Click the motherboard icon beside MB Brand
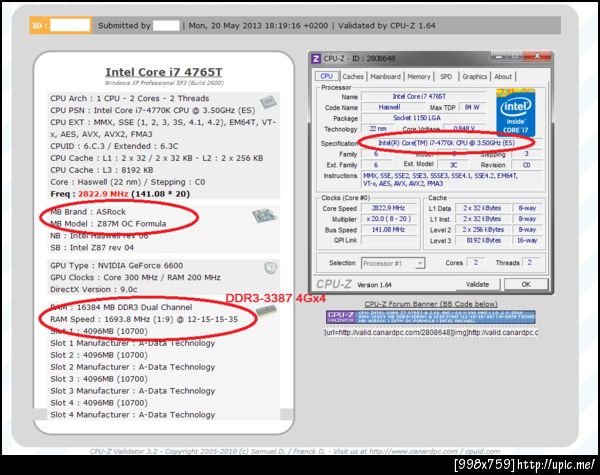Viewport: 600px width, 475px height. (264, 216)
